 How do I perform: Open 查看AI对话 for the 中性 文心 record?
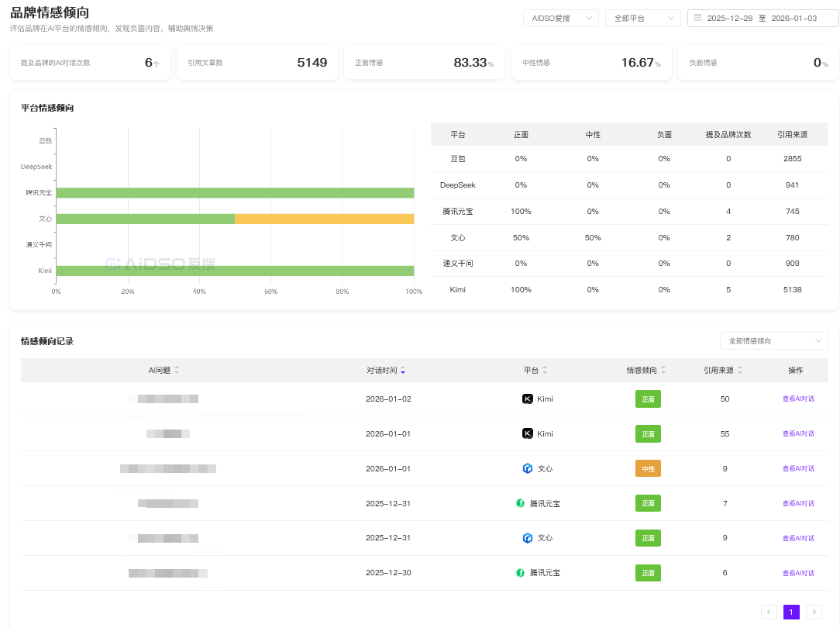coord(798,468)
